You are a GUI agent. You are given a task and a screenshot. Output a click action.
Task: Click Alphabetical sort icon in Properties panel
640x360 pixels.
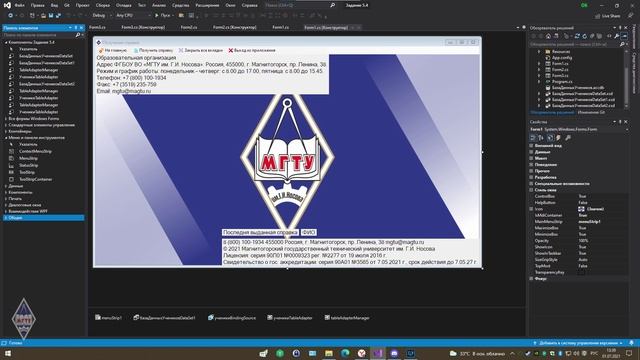pos(541,138)
